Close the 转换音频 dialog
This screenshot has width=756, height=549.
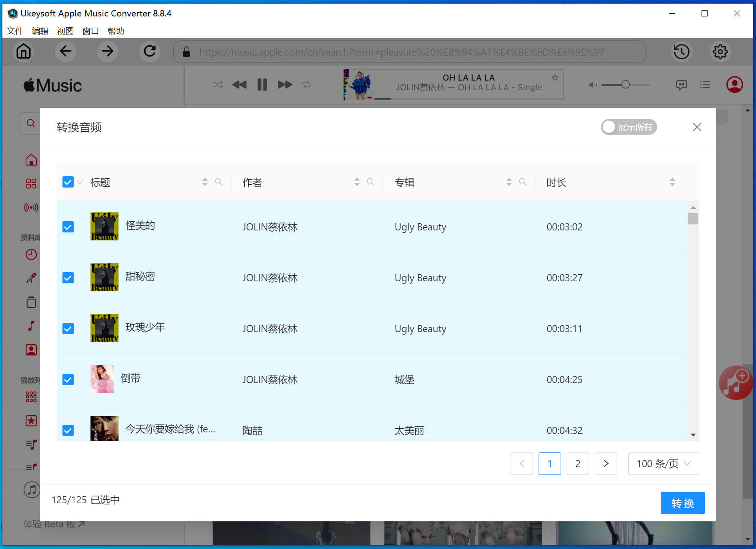[697, 127]
